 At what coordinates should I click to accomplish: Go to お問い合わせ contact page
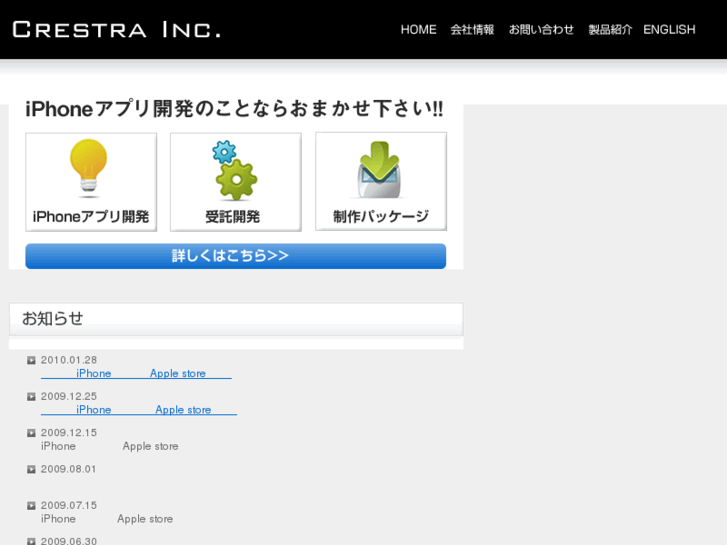pyautogui.click(x=541, y=30)
